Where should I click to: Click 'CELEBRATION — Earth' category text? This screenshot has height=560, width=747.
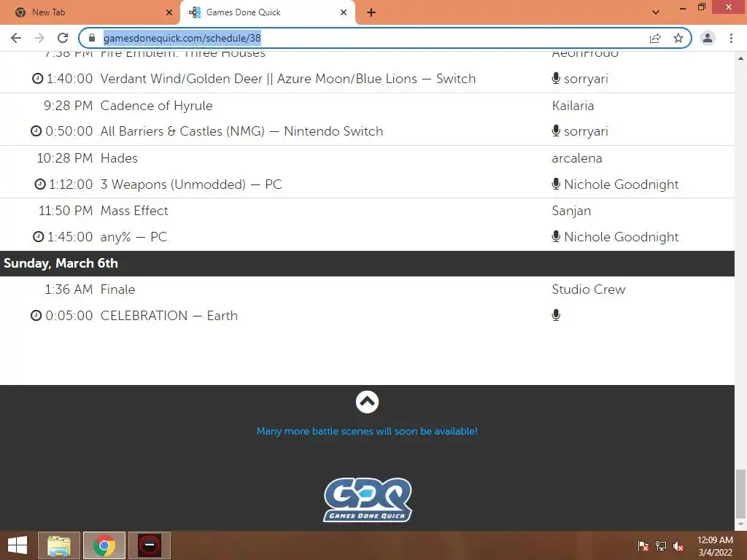point(169,316)
